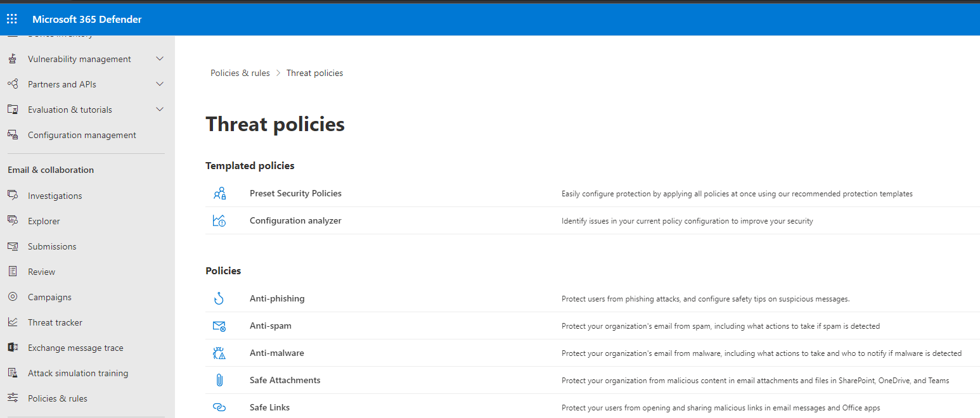Select Policies & rules in the sidebar

click(x=58, y=398)
